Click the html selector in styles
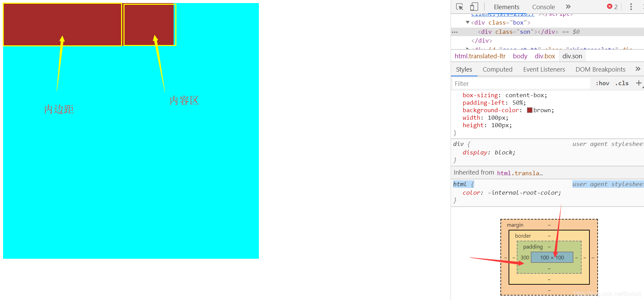The height and width of the screenshot is (300, 644). point(460,184)
